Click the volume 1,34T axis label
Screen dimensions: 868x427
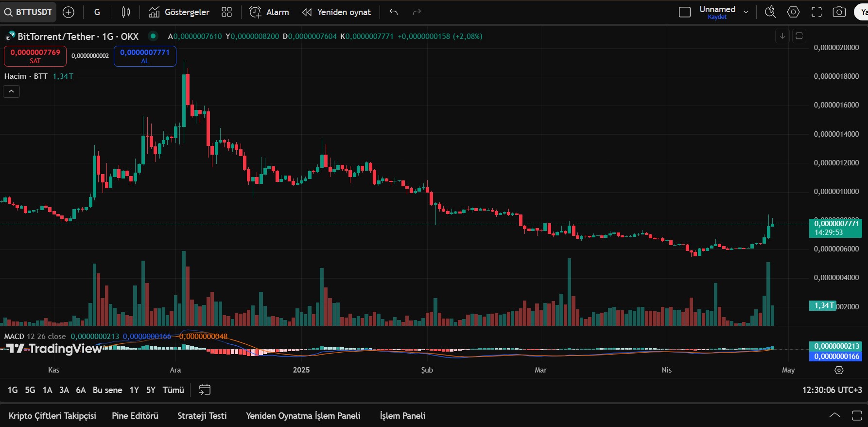pyautogui.click(x=823, y=305)
